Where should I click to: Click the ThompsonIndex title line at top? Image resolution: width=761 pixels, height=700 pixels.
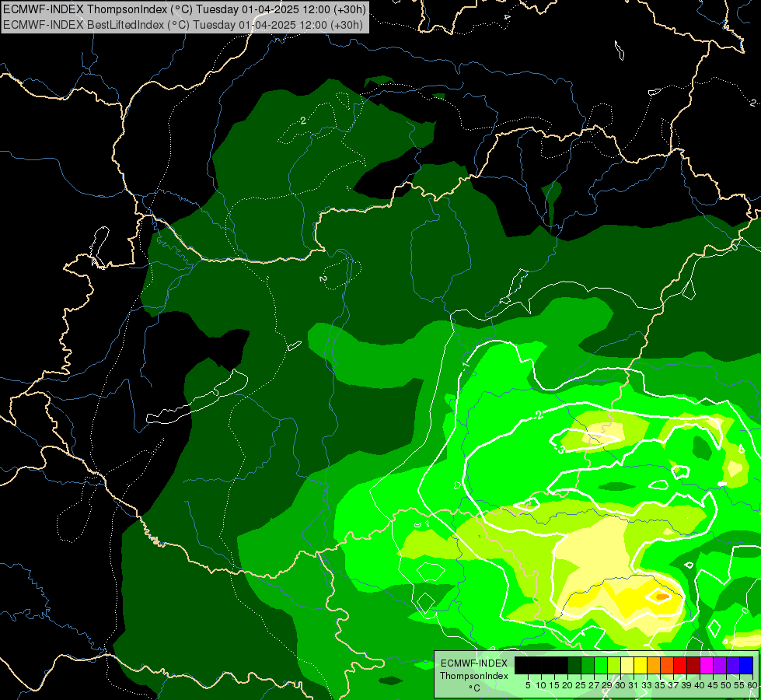tap(184, 9)
